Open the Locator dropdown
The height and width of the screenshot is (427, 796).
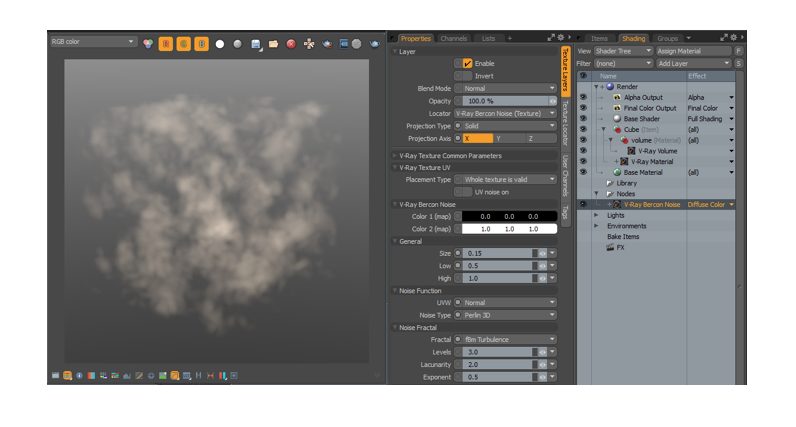point(505,113)
